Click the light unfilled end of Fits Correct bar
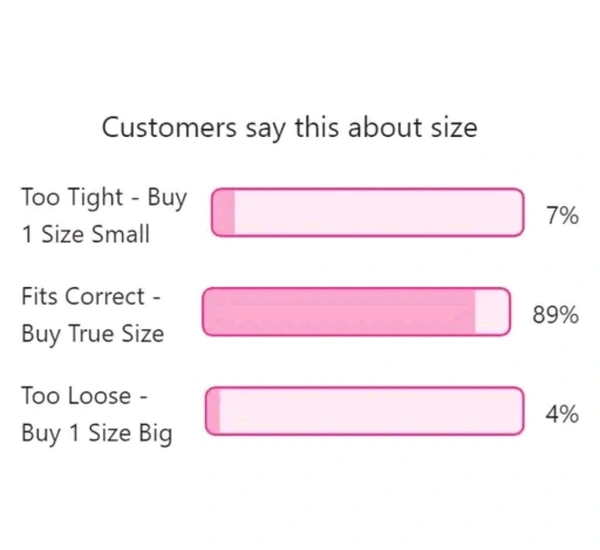 tap(493, 312)
